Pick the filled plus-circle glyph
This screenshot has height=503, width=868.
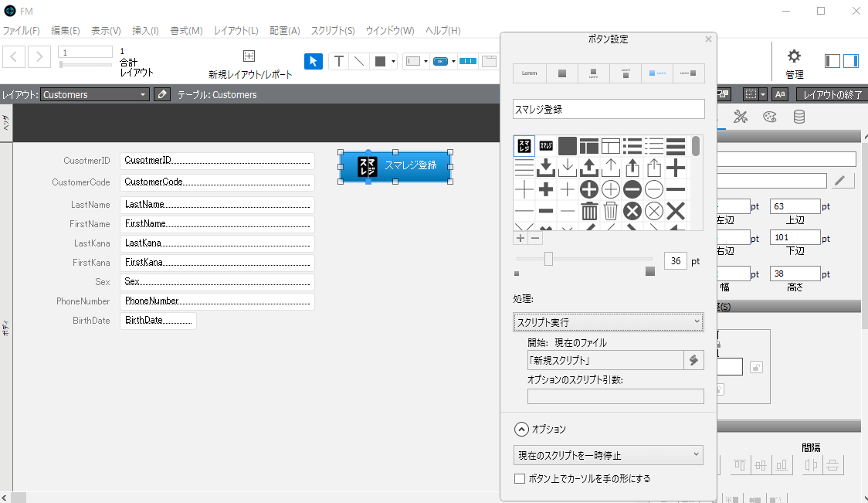point(589,189)
